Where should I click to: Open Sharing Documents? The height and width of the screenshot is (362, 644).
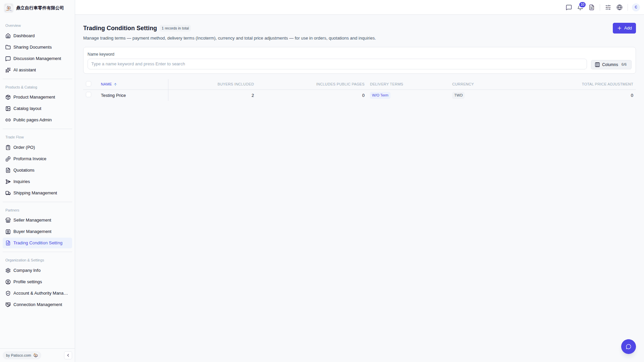(x=37, y=47)
